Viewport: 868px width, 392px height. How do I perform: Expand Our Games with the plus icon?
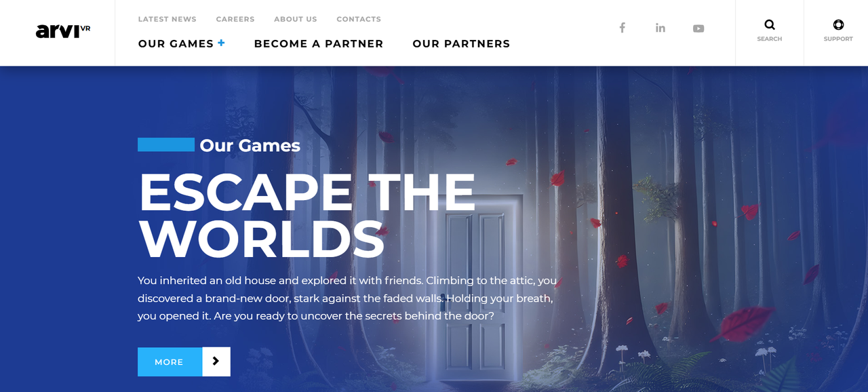(x=221, y=43)
